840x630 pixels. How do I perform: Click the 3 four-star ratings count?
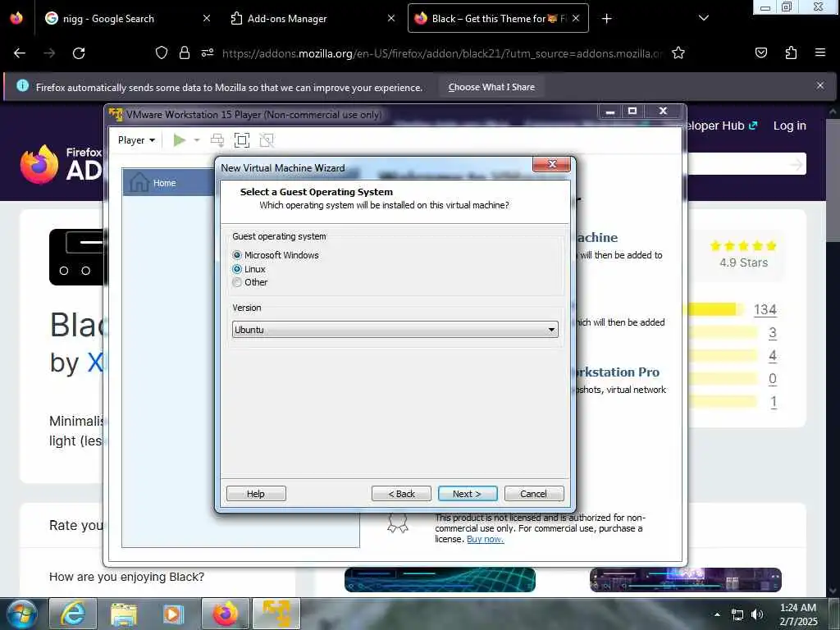773,333
